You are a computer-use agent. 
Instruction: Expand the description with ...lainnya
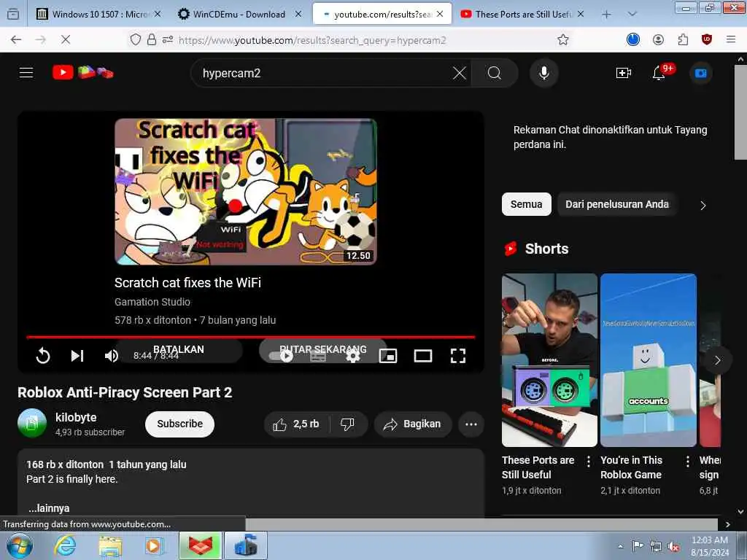click(x=49, y=508)
